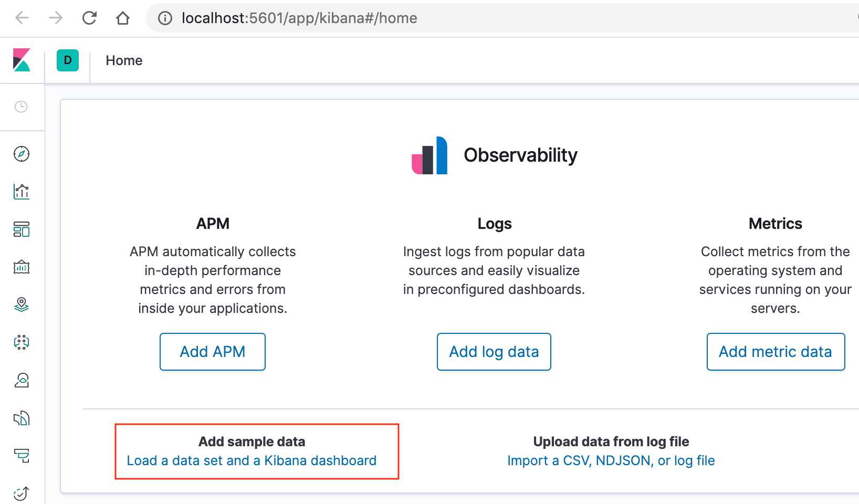Click the browser forward arrow

tap(56, 18)
